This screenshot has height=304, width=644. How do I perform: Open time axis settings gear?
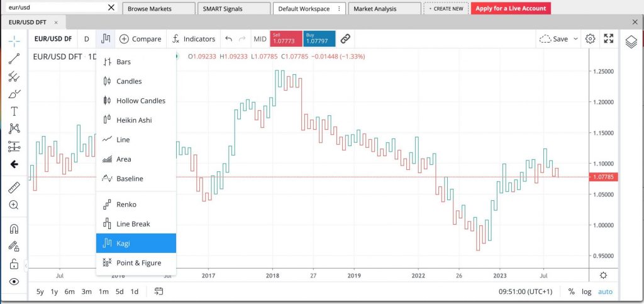point(603,275)
